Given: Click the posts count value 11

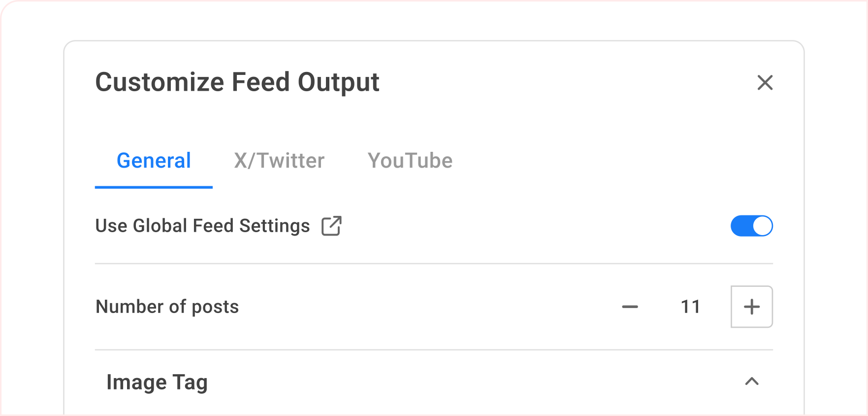Looking at the screenshot, I should pos(690,307).
